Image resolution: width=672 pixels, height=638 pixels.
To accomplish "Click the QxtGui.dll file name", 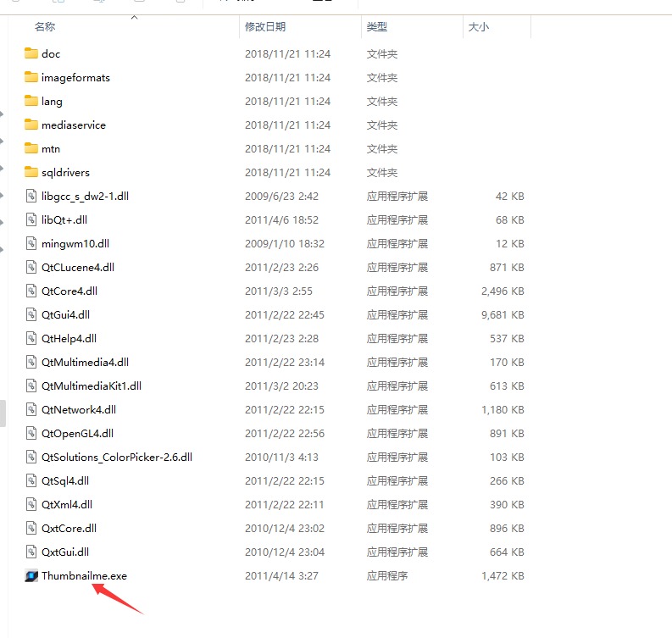I will point(65,552).
